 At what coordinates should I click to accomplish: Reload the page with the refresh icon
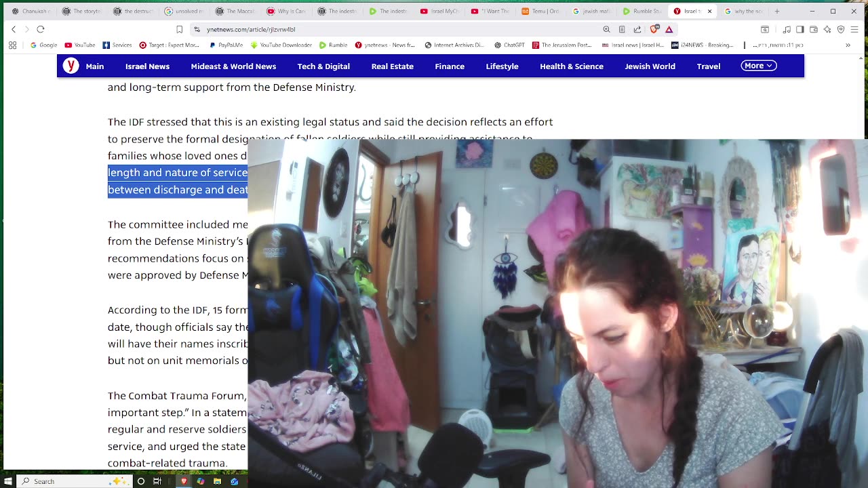41,29
